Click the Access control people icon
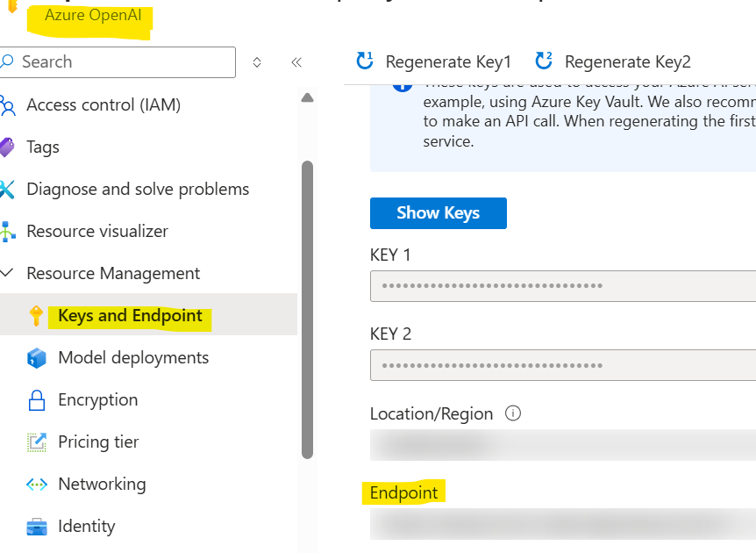Viewport: 756px width, 553px height. click(x=7, y=105)
